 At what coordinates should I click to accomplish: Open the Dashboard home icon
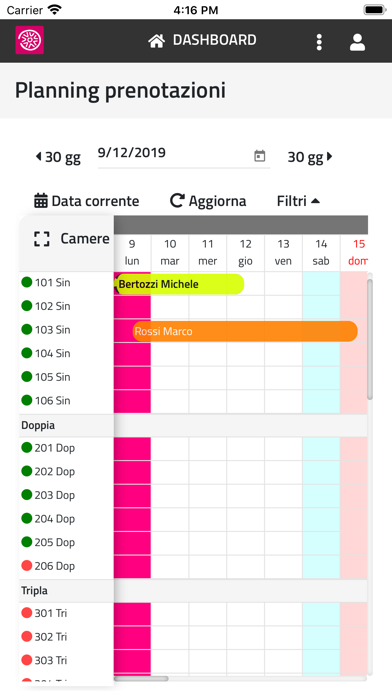pos(156,40)
